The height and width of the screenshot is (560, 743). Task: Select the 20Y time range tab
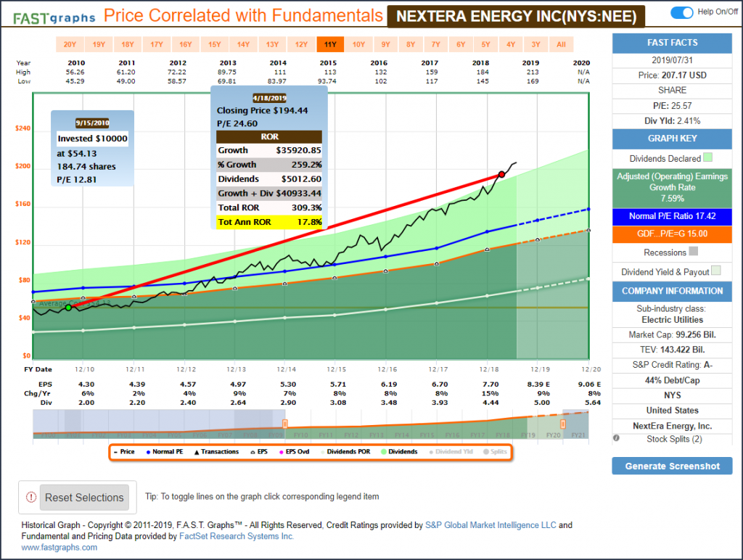point(70,44)
